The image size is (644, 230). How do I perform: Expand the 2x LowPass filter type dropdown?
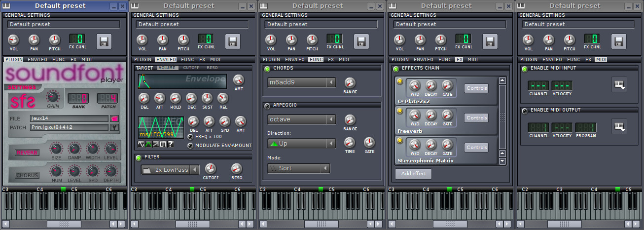coord(170,170)
